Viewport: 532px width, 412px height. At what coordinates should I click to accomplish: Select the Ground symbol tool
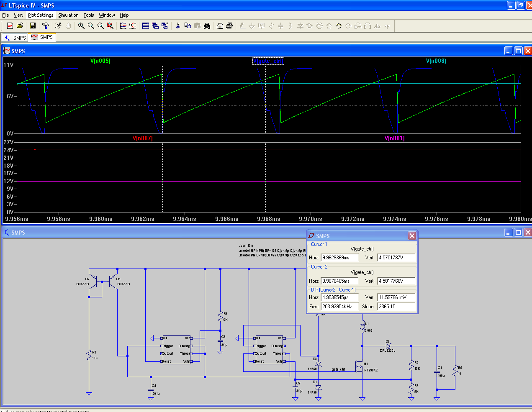tap(252, 26)
